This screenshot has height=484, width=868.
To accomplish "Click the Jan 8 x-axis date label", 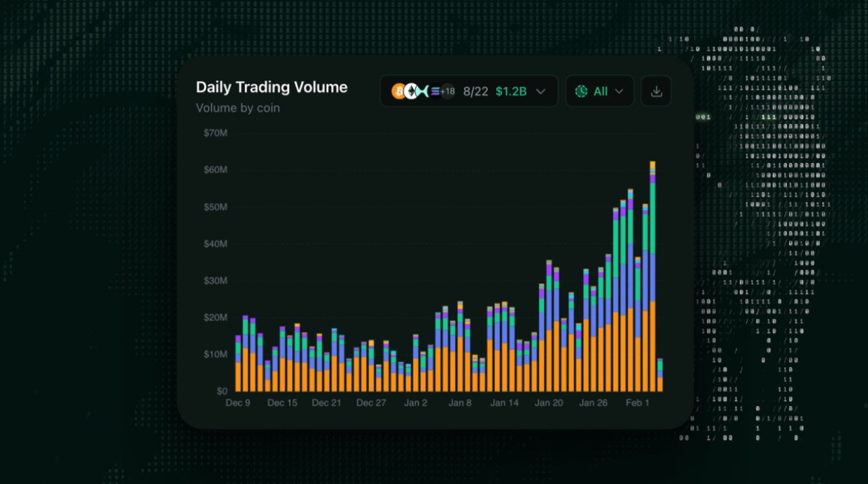I will (x=460, y=403).
